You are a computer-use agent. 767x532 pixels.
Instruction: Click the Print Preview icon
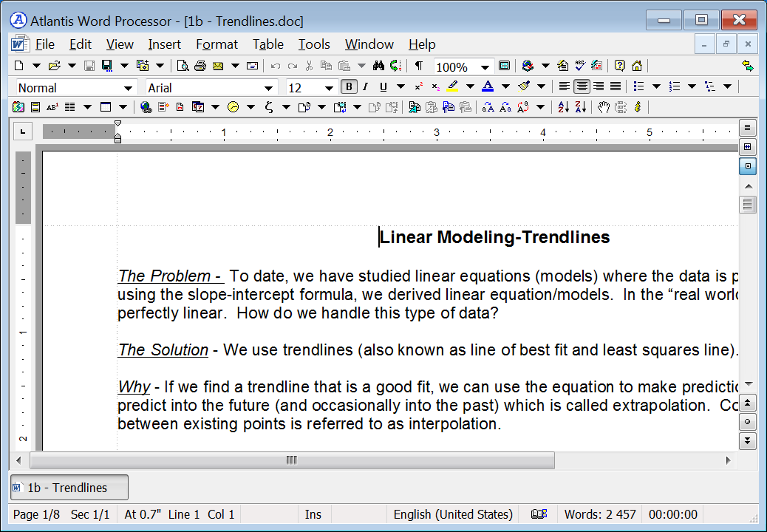(x=183, y=66)
